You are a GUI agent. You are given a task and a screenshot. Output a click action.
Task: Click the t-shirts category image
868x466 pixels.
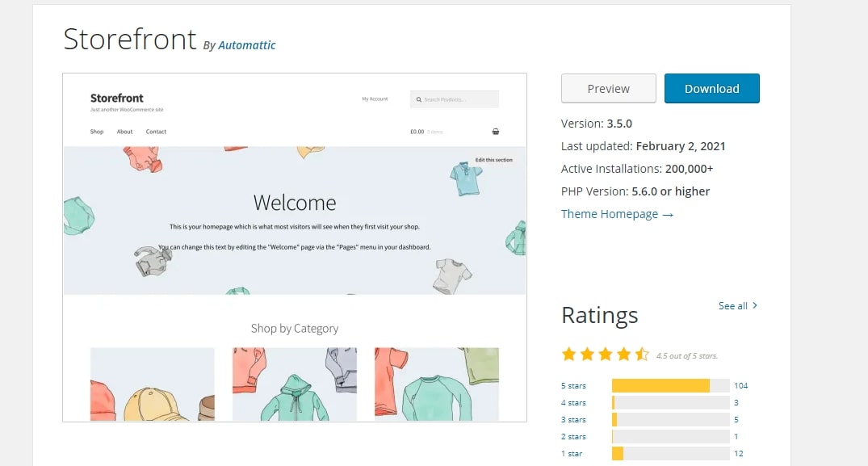(437, 384)
